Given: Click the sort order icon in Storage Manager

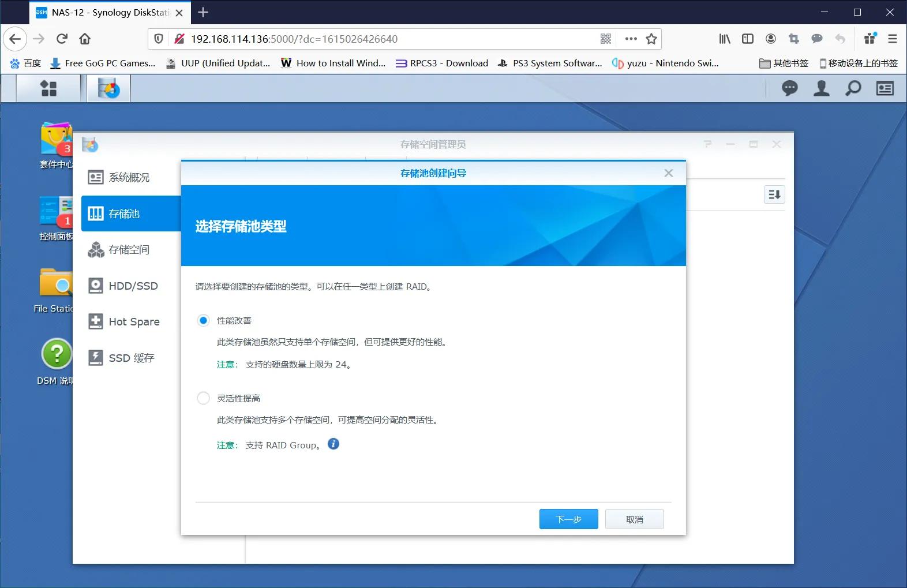Looking at the screenshot, I should click(774, 194).
